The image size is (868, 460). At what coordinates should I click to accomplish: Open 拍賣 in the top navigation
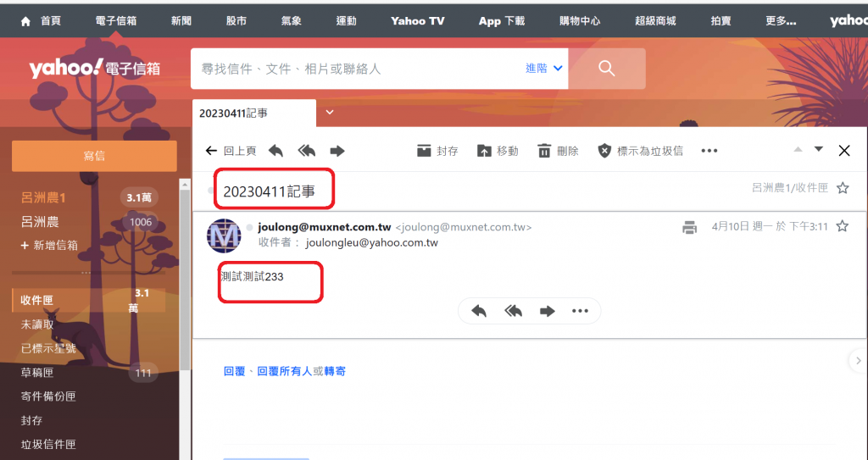pyautogui.click(x=721, y=21)
